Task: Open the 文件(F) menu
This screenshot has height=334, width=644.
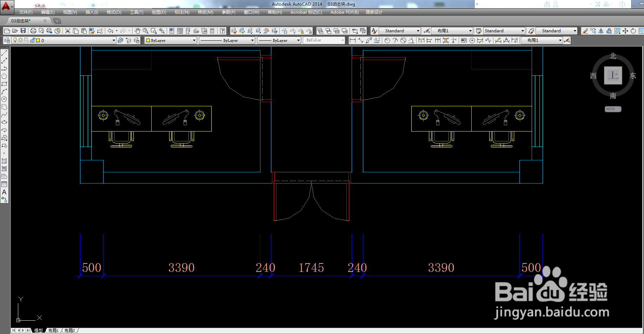Action: pyautogui.click(x=26, y=12)
